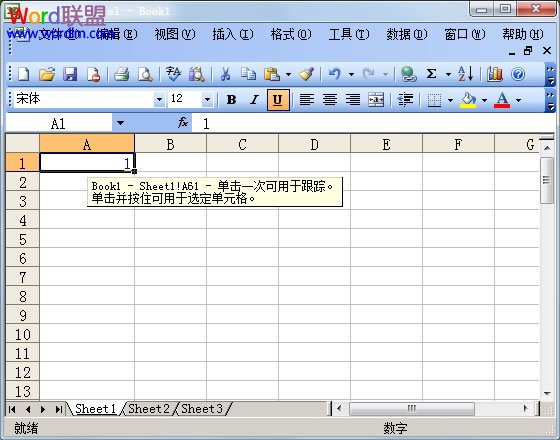Select entire column C header

242,144
